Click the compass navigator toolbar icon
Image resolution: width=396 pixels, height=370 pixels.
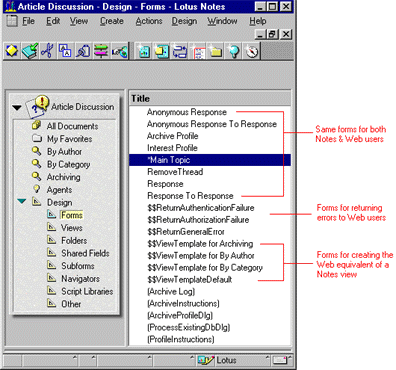[252, 51]
